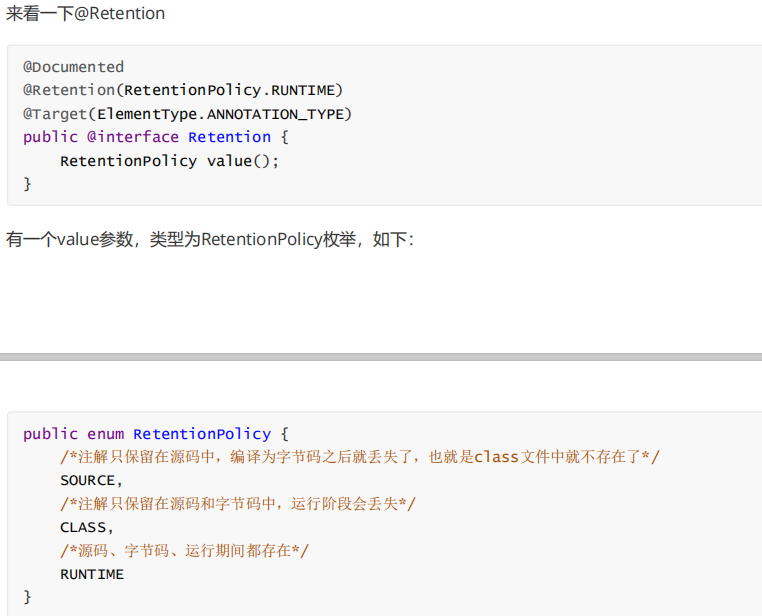Click the blue Retention interface name
762x616 pixels.
pos(229,137)
